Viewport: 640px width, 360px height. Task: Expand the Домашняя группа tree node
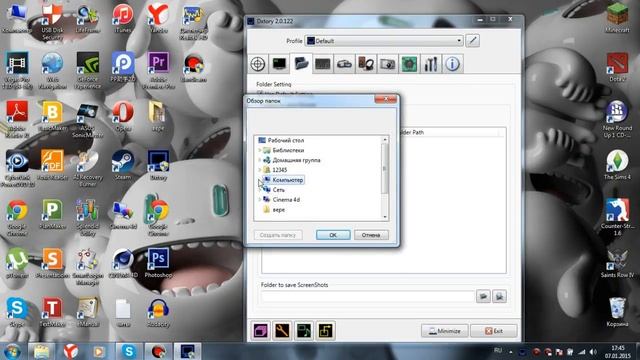(260, 160)
